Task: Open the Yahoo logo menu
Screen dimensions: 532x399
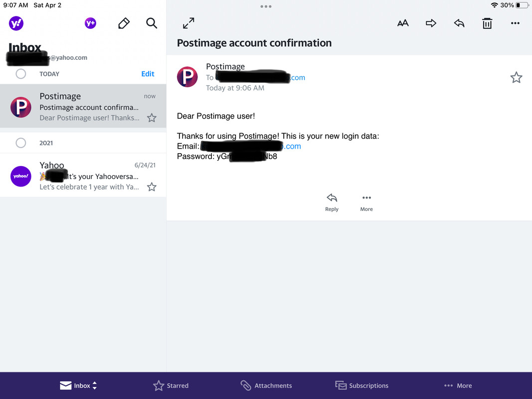Action: click(x=16, y=23)
